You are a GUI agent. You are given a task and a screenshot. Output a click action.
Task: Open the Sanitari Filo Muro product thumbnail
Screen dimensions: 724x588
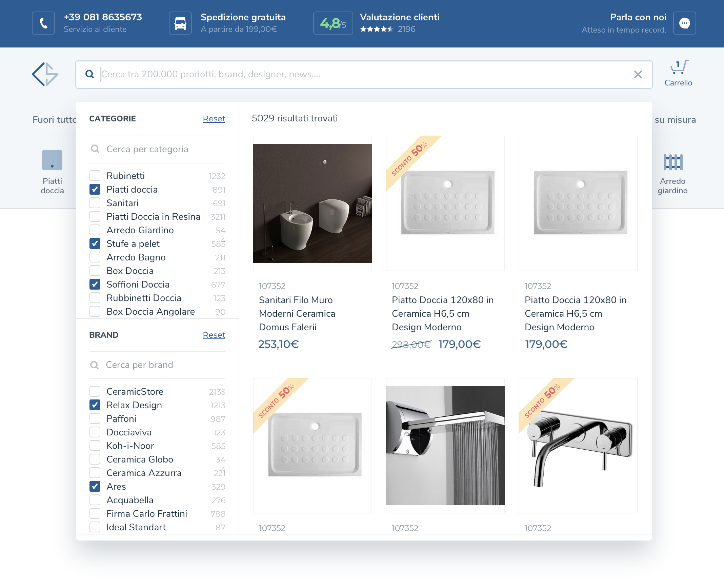[312, 203]
